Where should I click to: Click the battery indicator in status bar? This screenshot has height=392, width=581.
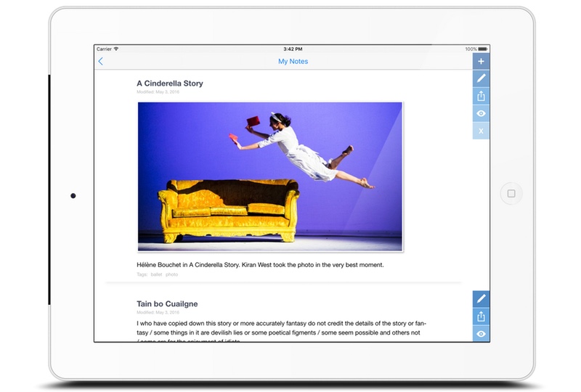tap(483, 49)
